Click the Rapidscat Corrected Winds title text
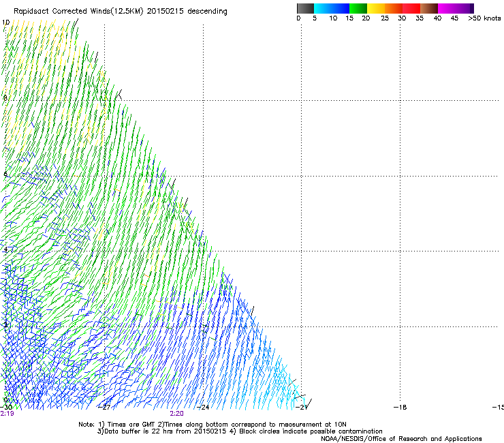This screenshot has width=504, height=443. 121,11
